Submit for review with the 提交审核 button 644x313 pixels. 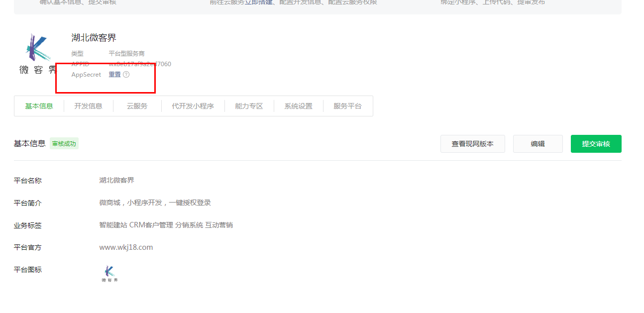(596, 144)
